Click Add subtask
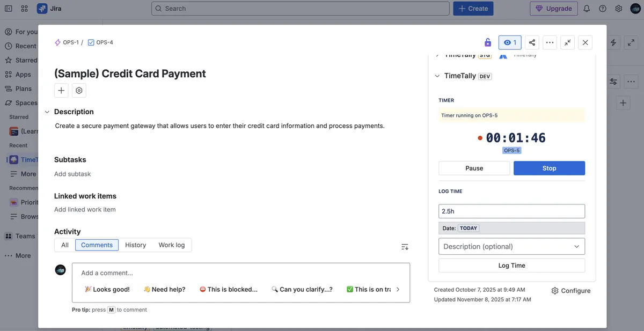 pos(72,174)
